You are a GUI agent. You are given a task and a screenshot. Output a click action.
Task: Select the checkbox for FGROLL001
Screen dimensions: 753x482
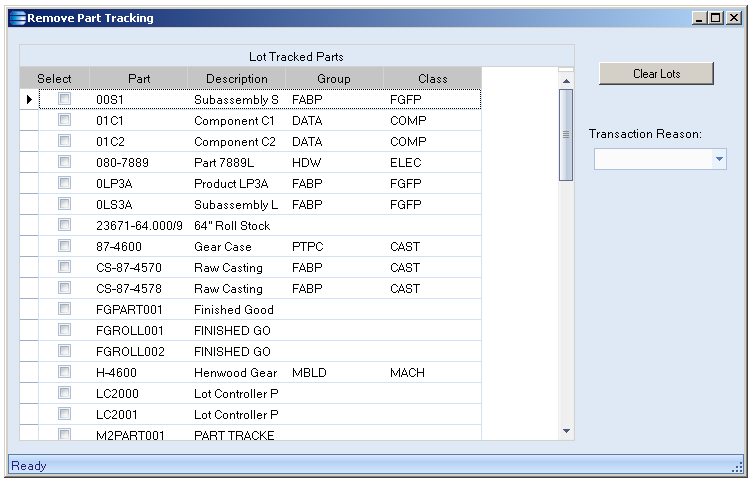[x=64, y=330]
